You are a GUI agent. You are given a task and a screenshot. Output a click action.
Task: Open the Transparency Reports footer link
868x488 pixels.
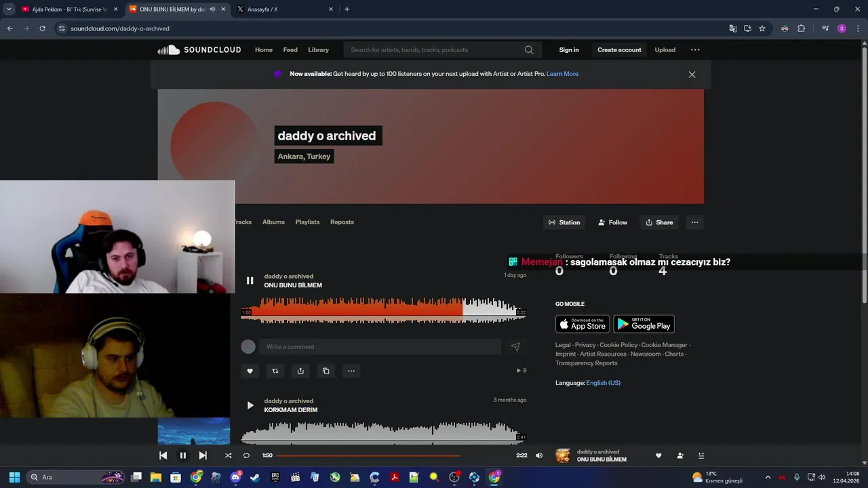pos(586,363)
